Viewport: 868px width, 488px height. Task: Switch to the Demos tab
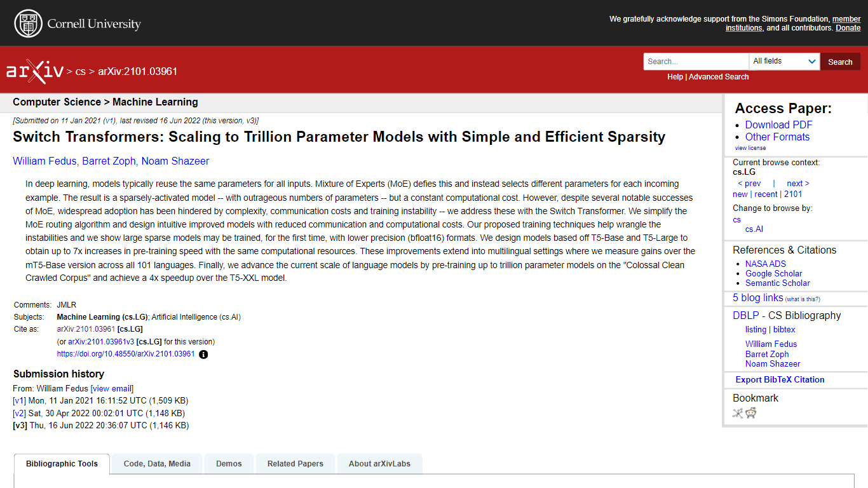[229, 464]
